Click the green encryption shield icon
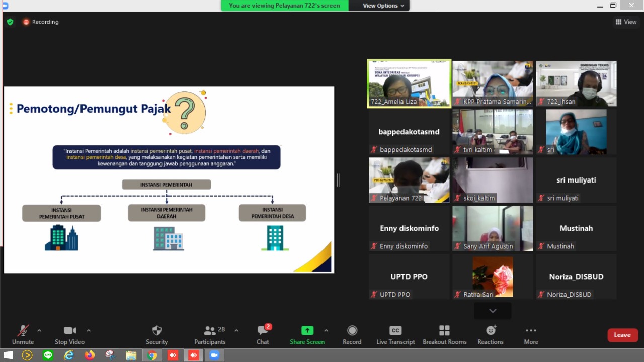The image size is (644, 362). [x=10, y=22]
